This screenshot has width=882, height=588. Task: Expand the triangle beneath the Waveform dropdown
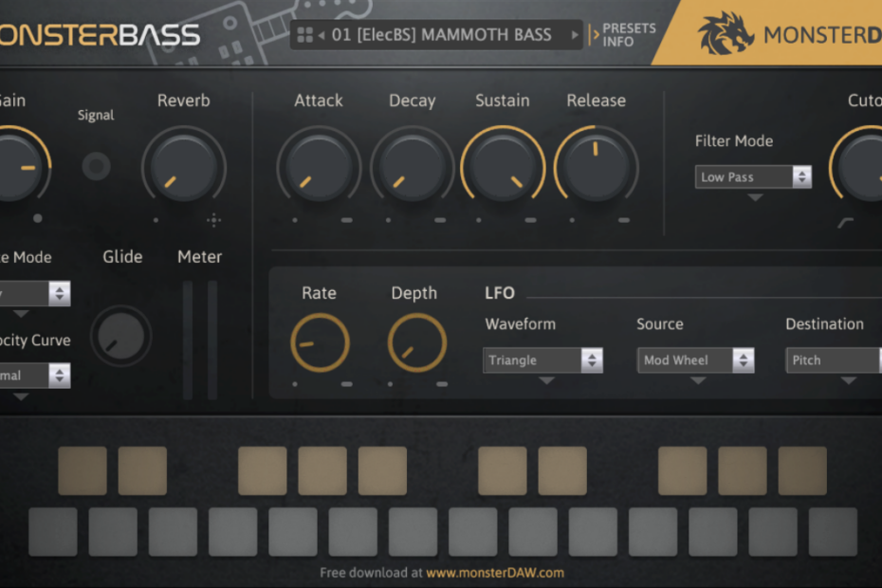coord(546,381)
